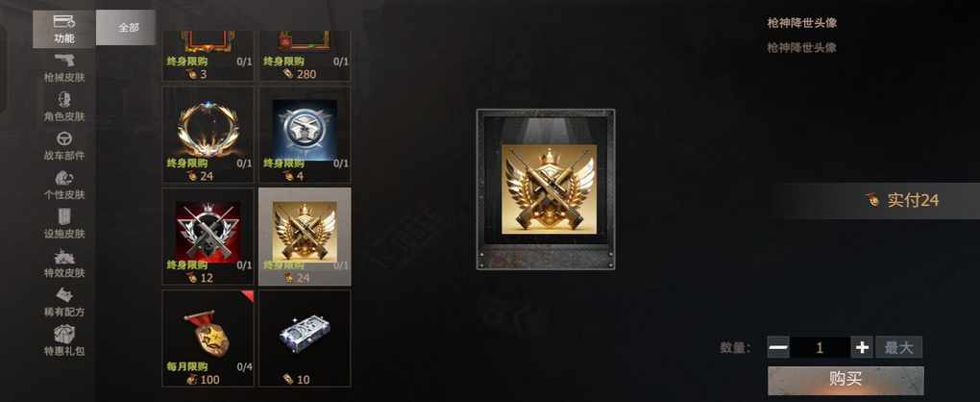Click the 购买 purchase button
The width and height of the screenshot is (980, 402).
845,380
